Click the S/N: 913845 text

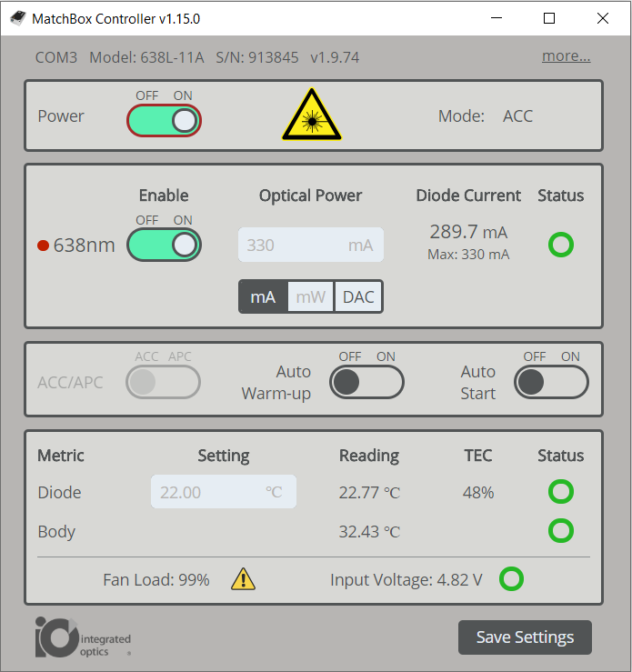[257, 57]
